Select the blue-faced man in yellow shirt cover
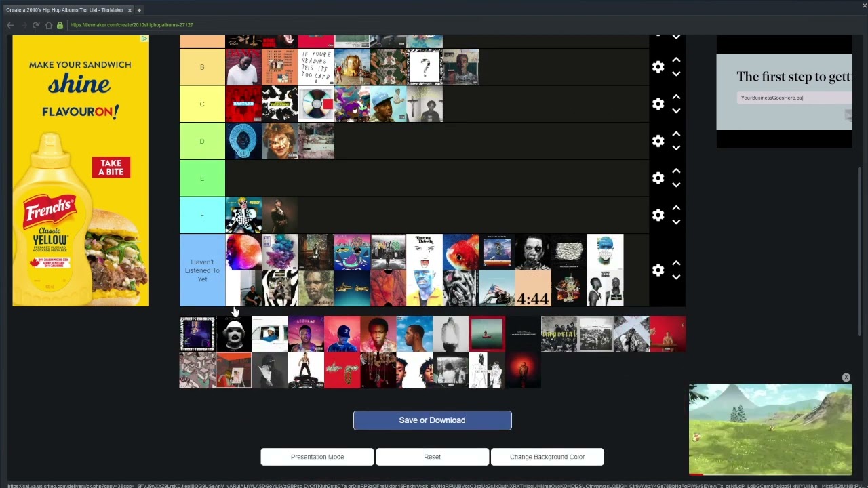This screenshot has height=488, width=868. tap(425, 288)
